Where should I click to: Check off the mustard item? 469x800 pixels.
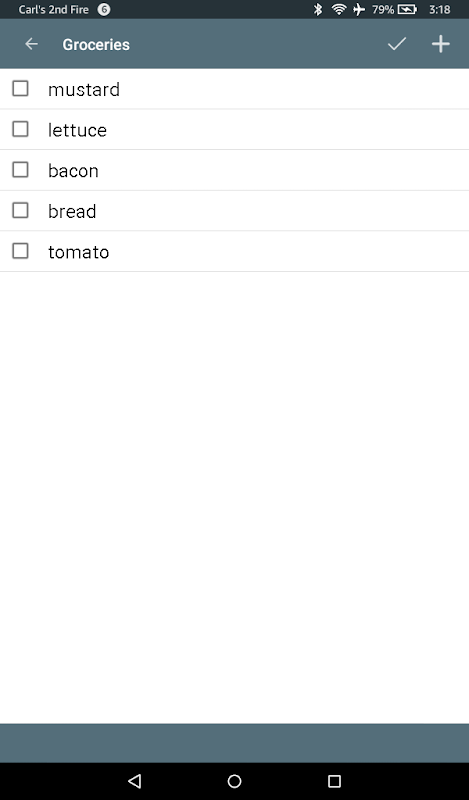pyautogui.click(x=20, y=88)
